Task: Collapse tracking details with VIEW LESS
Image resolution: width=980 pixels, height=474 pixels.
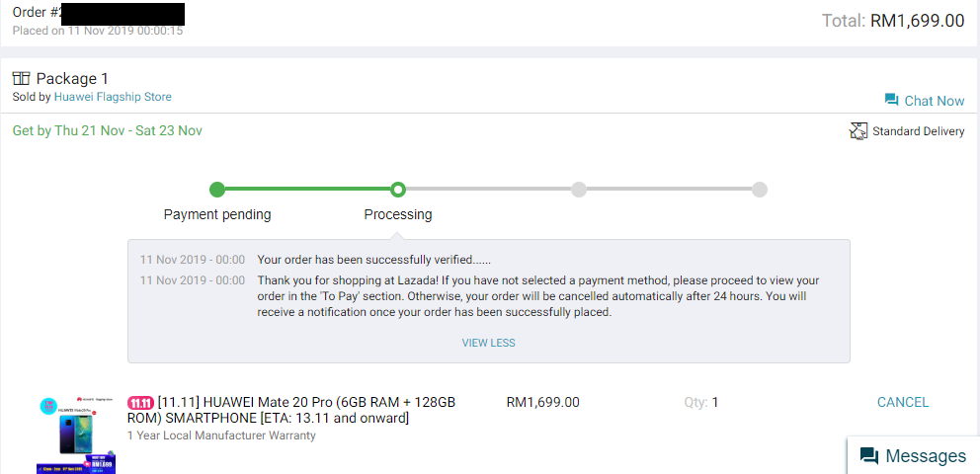Action: 488,343
